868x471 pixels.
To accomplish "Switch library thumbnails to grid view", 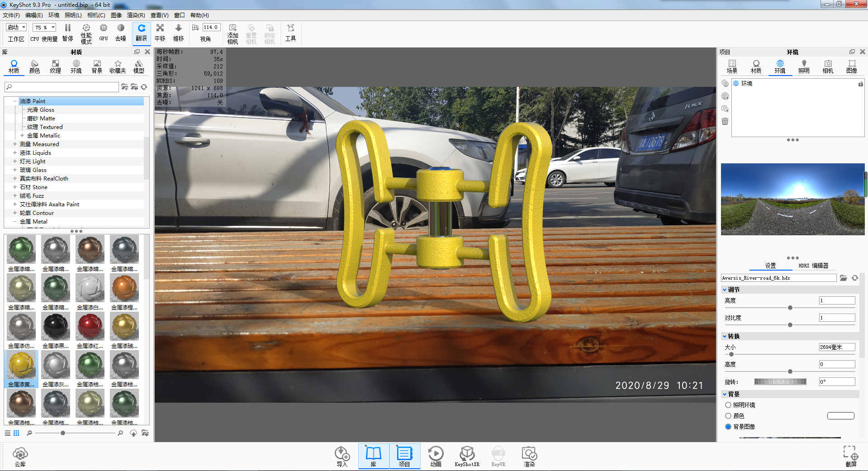I will coord(16,433).
